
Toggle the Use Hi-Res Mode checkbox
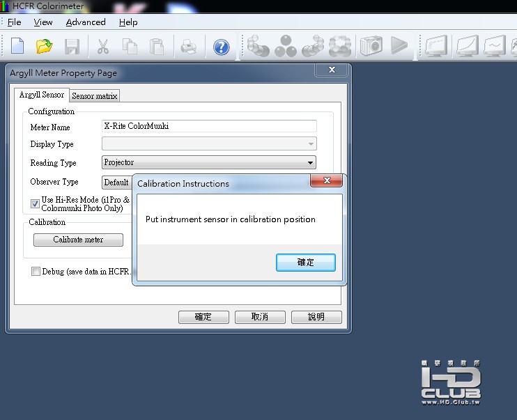[35, 204]
